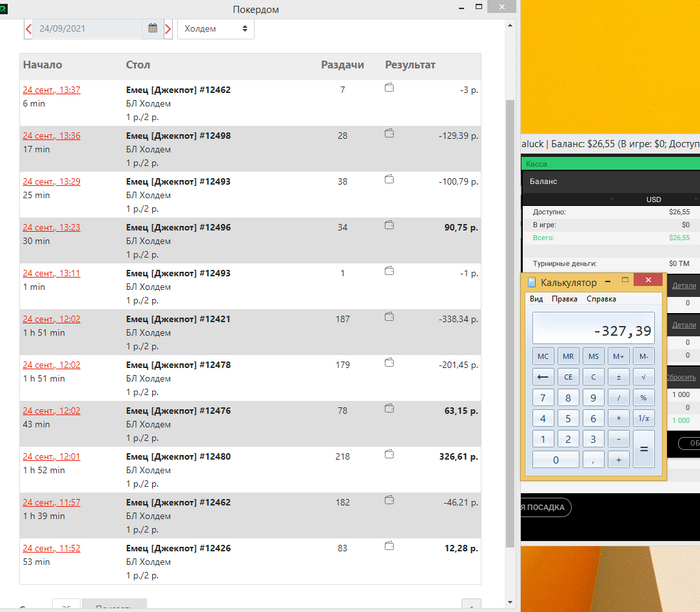The height and width of the screenshot is (612, 700).
Task: Open hand history icon for table #12496
Action: [x=389, y=225]
